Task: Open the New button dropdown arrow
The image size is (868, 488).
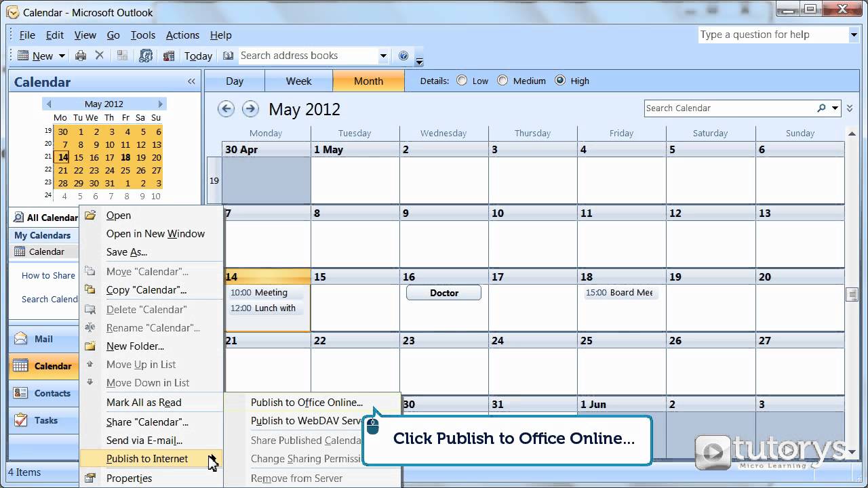Action: point(62,56)
